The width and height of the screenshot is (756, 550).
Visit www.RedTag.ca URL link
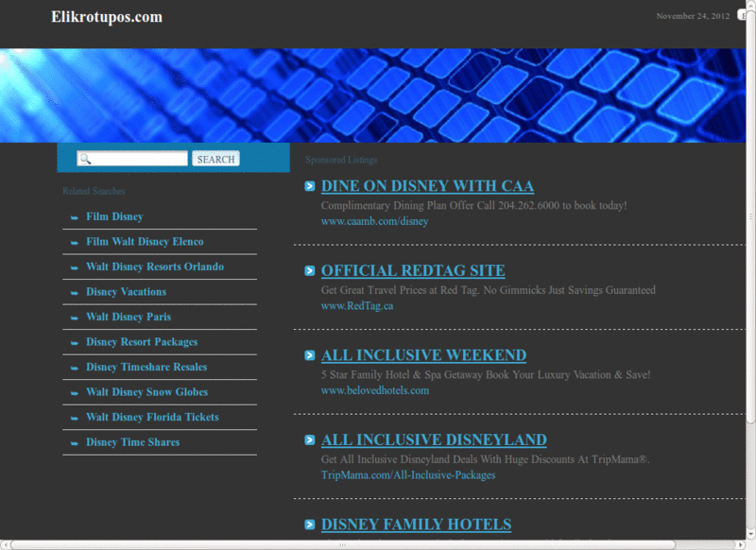click(x=357, y=306)
